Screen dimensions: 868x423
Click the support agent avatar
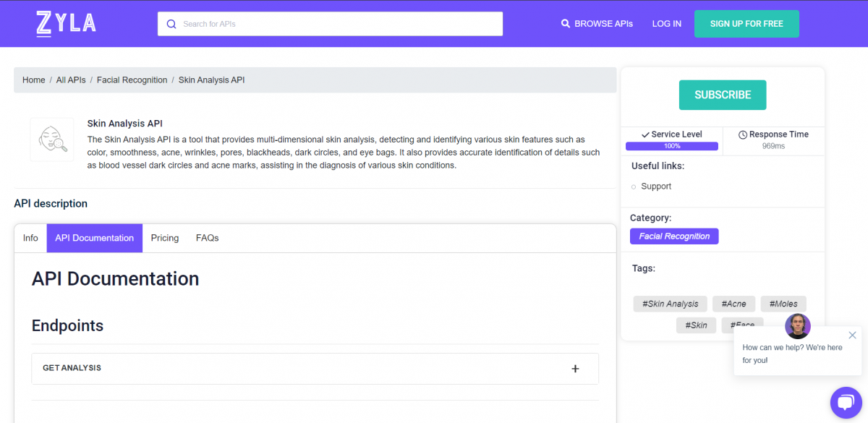point(798,326)
